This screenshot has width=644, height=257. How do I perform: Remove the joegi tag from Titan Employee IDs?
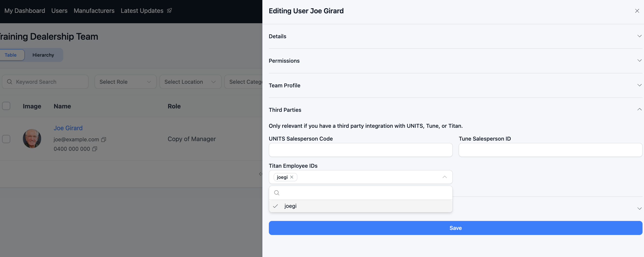[x=292, y=177]
